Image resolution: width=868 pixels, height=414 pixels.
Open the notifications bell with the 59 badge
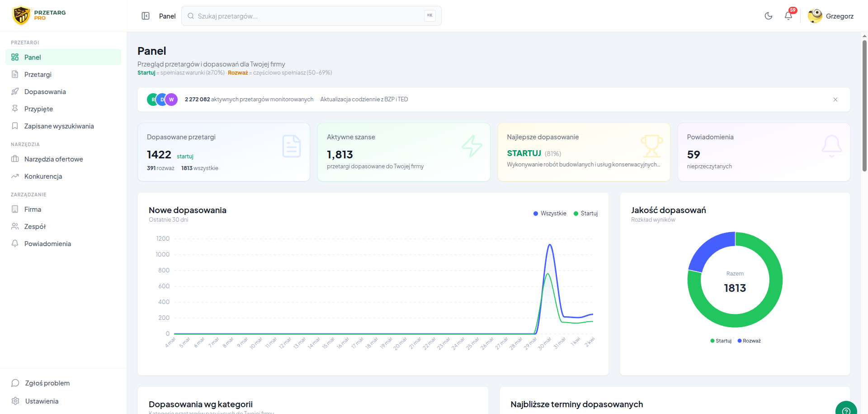[x=789, y=16]
